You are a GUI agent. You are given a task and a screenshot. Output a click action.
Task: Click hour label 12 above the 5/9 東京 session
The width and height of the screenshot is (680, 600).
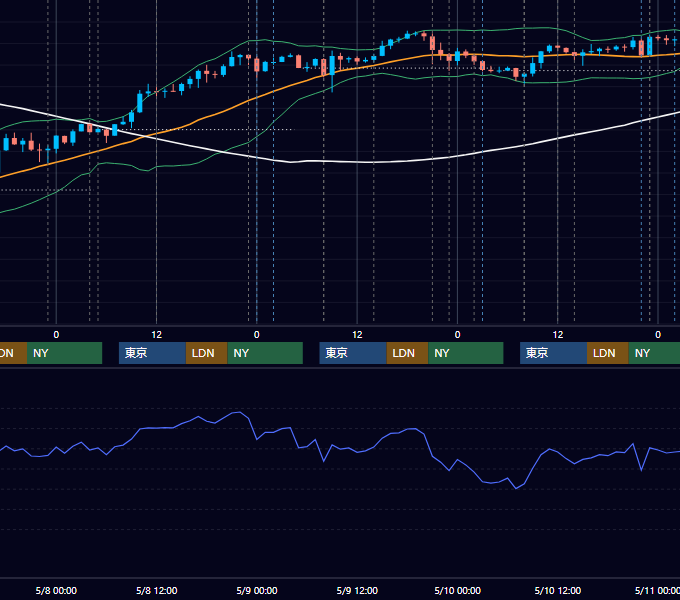click(x=357, y=335)
